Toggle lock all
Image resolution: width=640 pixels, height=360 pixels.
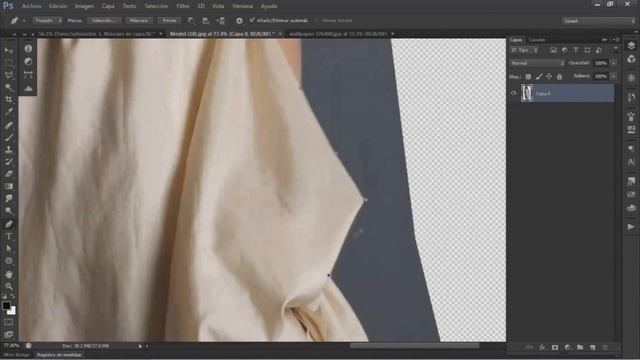[559, 76]
